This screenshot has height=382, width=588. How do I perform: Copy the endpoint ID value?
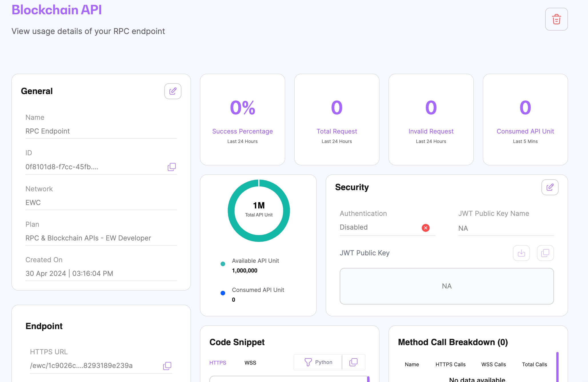[x=171, y=167]
